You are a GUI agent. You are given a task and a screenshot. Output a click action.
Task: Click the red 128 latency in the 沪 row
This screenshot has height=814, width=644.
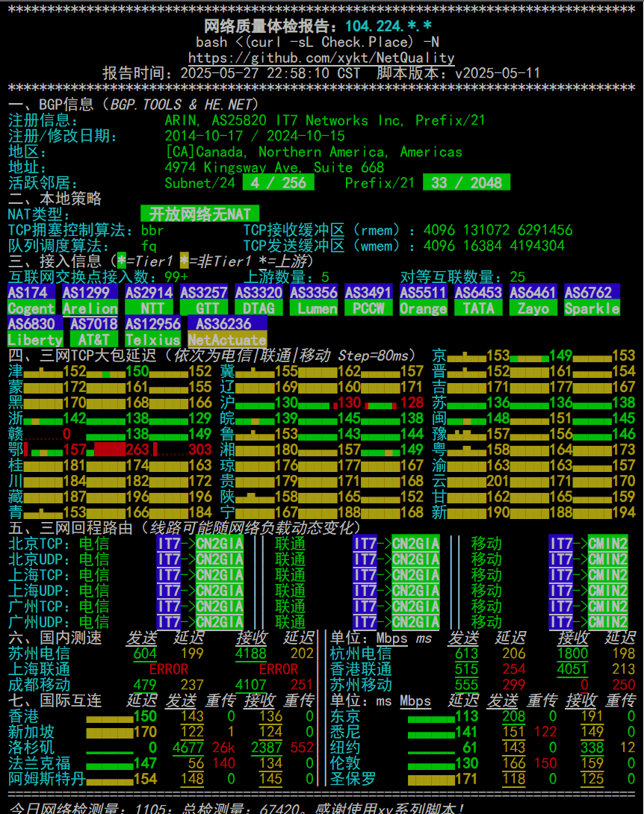click(x=412, y=403)
